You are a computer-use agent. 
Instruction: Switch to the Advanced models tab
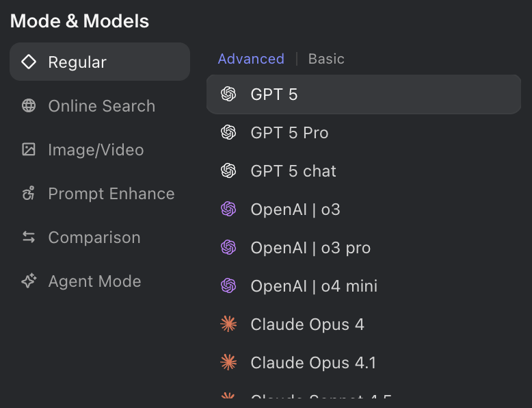251,59
